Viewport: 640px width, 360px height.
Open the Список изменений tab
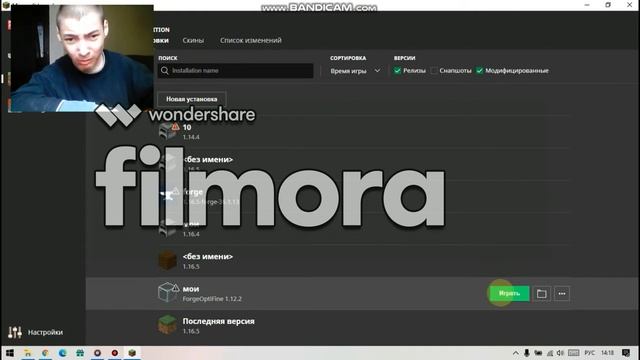click(251, 40)
